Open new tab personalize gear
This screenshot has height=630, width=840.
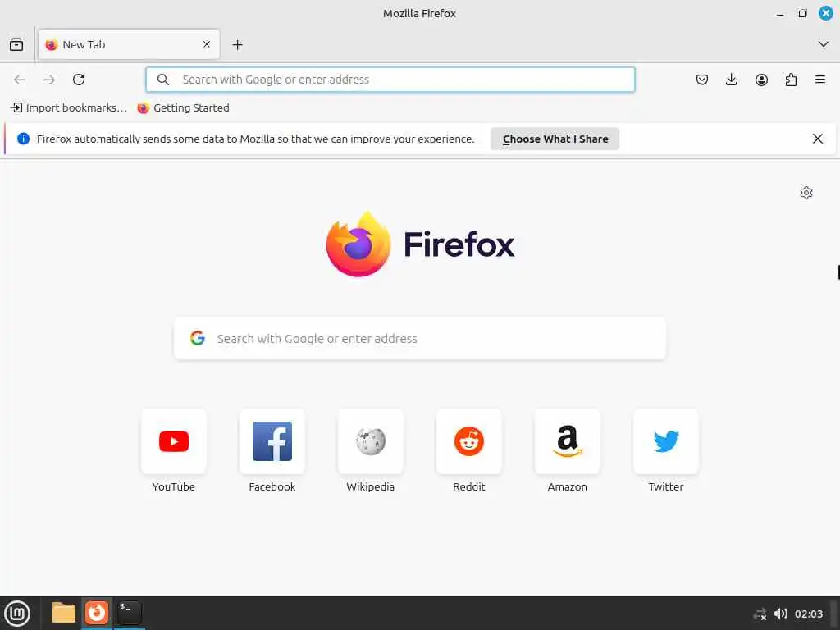click(806, 193)
